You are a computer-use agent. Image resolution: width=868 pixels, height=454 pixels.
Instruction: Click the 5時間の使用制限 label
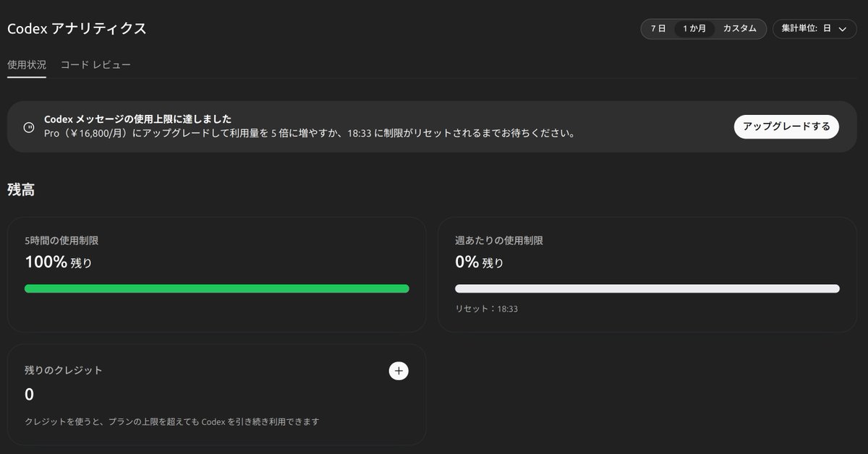point(61,241)
